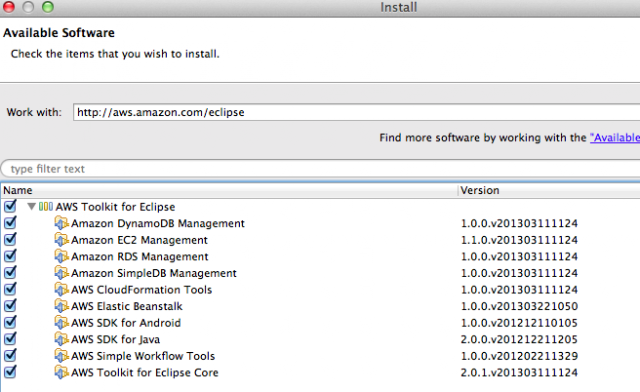
Task: Select AWS SDK for Java entry
Action: point(116,339)
